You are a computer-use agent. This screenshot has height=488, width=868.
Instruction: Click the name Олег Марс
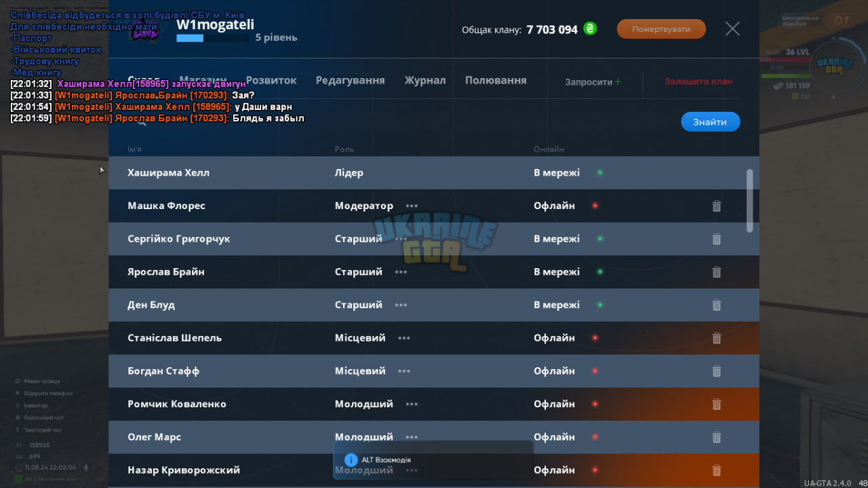[155, 437]
